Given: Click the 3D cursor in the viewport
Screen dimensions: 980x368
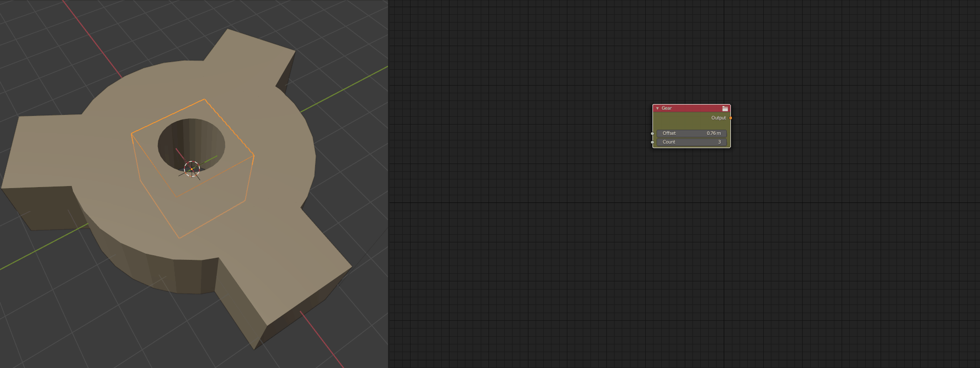Looking at the screenshot, I should [192, 169].
